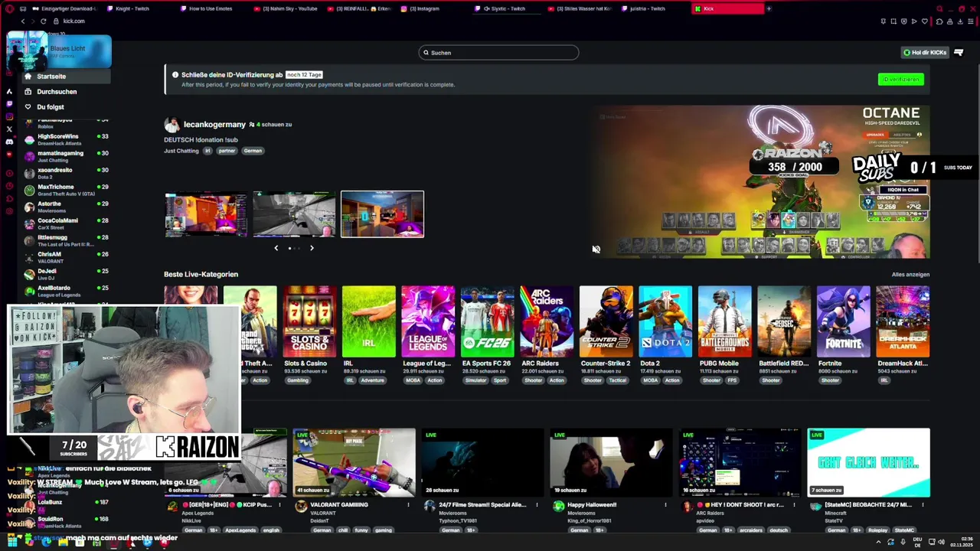The height and width of the screenshot is (551, 980).
Task: Switch to the Knight - Twitch tab
Action: pos(138,8)
